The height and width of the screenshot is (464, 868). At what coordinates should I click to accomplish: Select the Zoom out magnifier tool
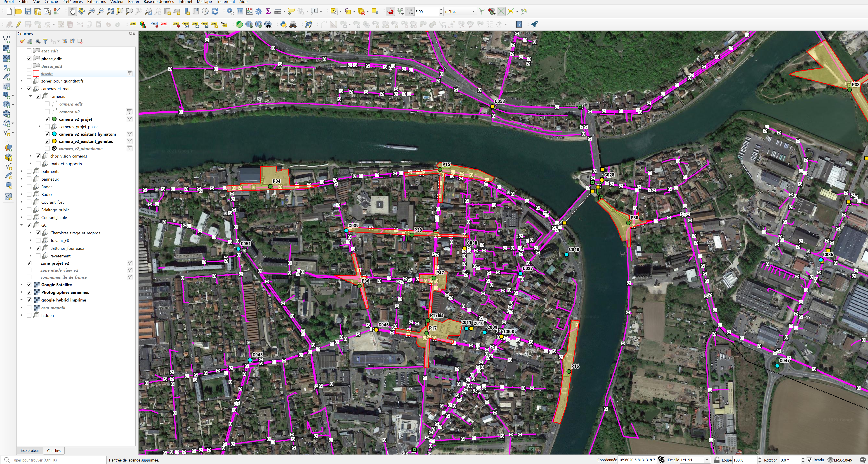point(100,12)
